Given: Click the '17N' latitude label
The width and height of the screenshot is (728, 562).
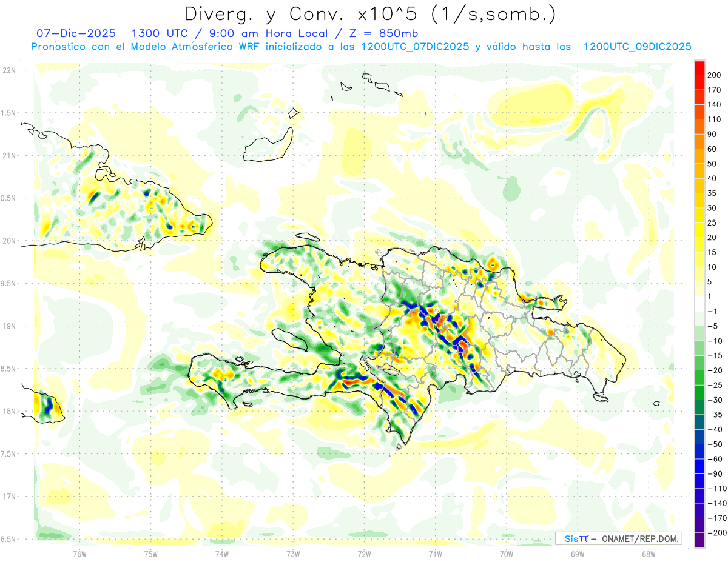Looking at the screenshot, I should pyautogui.click(x=9, y=497).
